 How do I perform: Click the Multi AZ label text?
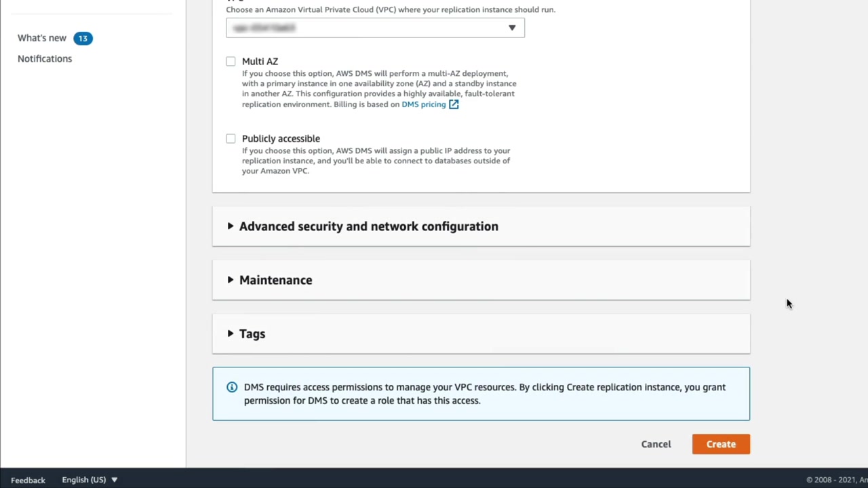pyautogui.click(x=260, y=62)
